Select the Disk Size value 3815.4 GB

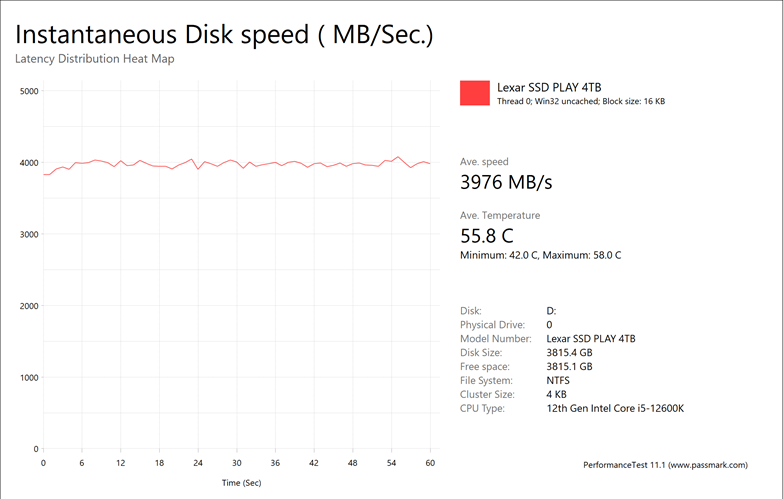coord(569,353)
